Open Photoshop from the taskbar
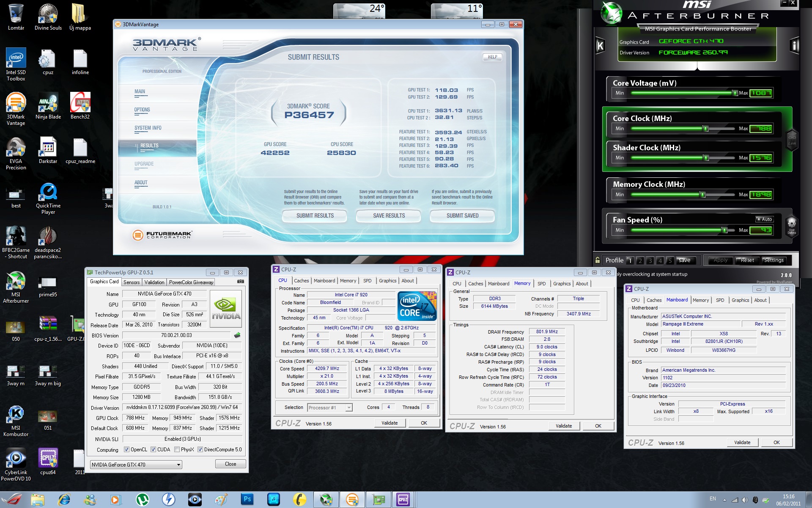The width and height of the screenshot is (812, 508). [247, 500]
